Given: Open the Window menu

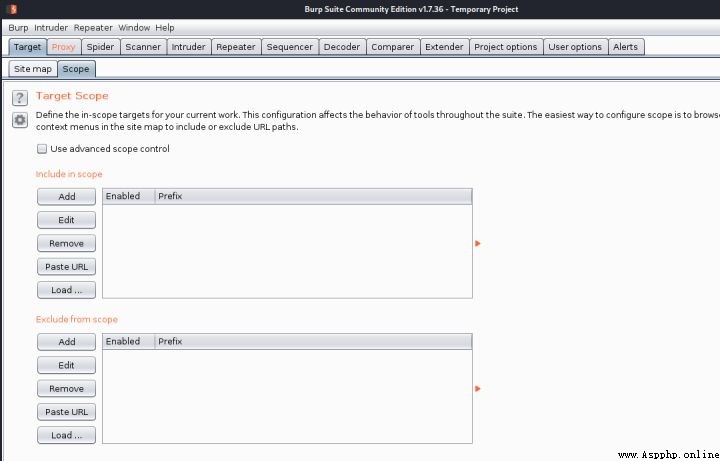Looking at the screenshot, I should (x=134, y=28).
